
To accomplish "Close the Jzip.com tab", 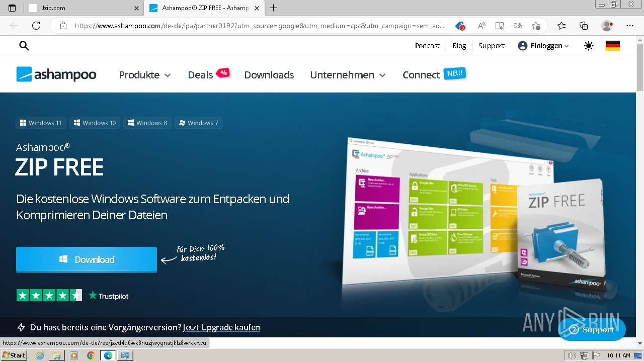I will point(136,8).
